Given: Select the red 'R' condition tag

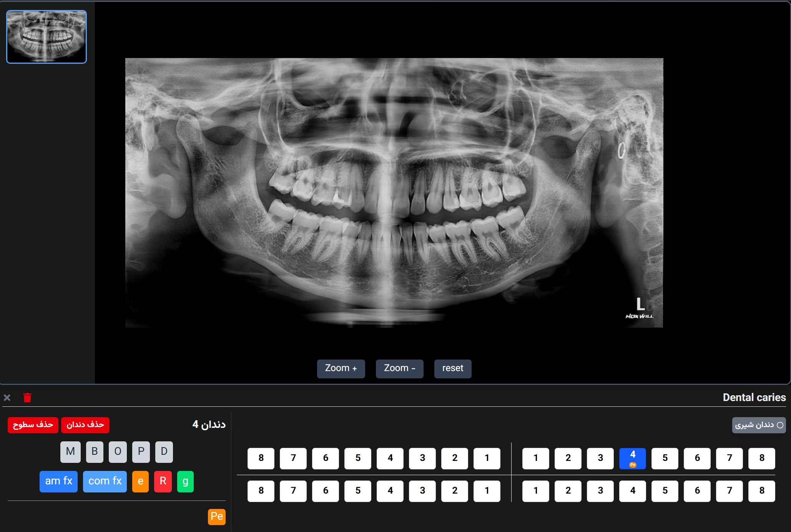Looking at the screenshot, I should pyautogui.click(x=163, y=481).
